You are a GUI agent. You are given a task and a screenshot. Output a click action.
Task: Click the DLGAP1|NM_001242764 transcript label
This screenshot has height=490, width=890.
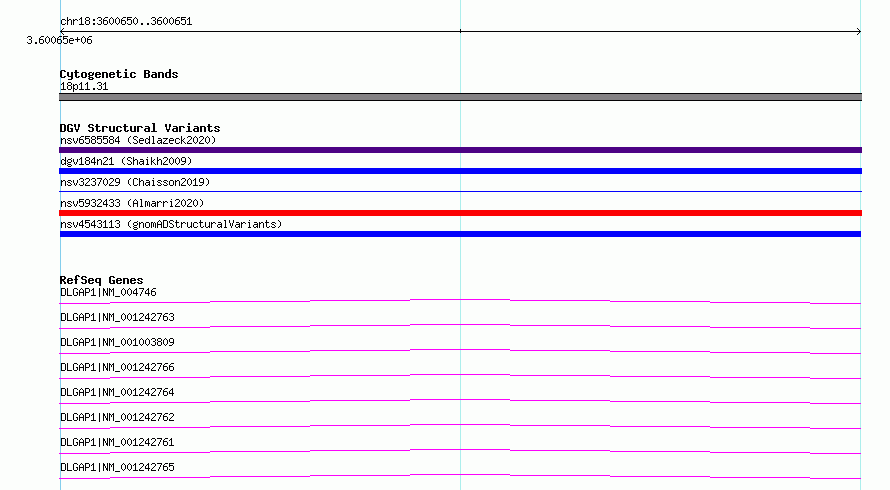click(x=117, y=392)
